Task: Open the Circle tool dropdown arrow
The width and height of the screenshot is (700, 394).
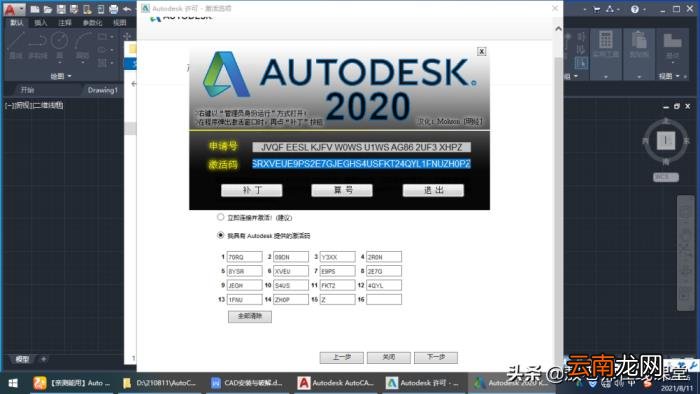Action: click(59, 63)
